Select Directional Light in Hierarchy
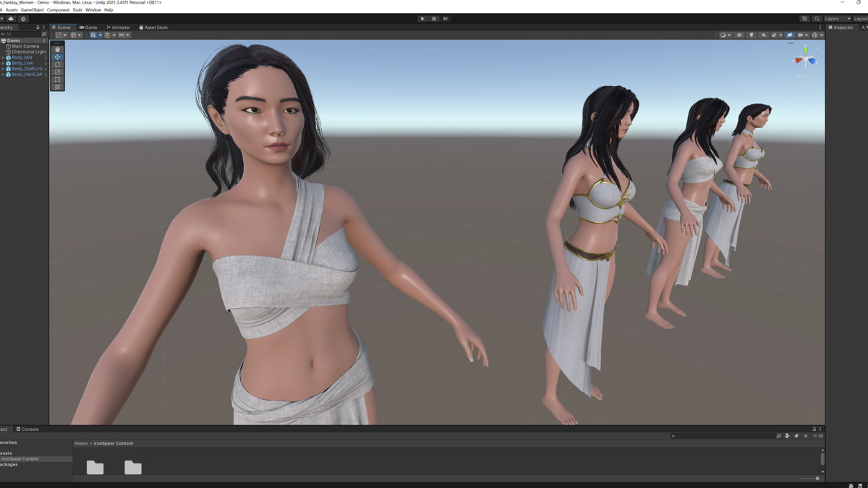This screenshot has width=868, height=488. [x=25, y=52]
